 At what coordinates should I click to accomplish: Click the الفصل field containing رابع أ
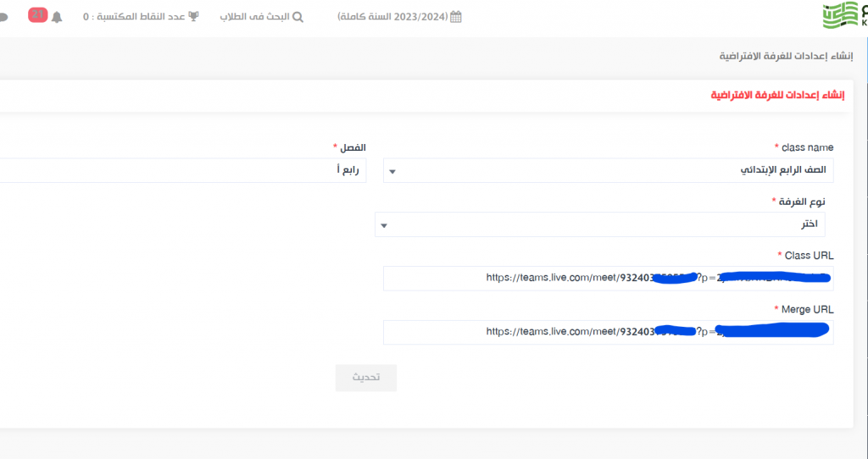[x=182, y=170]
